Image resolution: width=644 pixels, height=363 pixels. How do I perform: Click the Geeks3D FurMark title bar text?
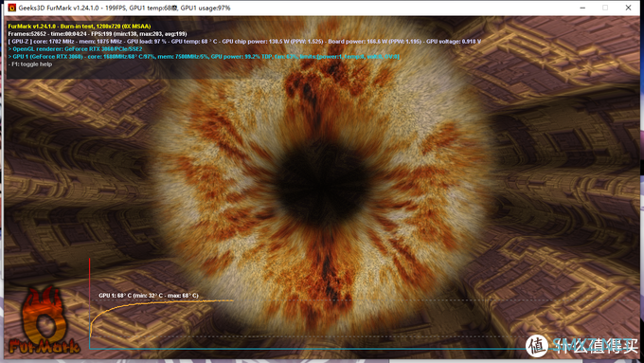(124, 8)
